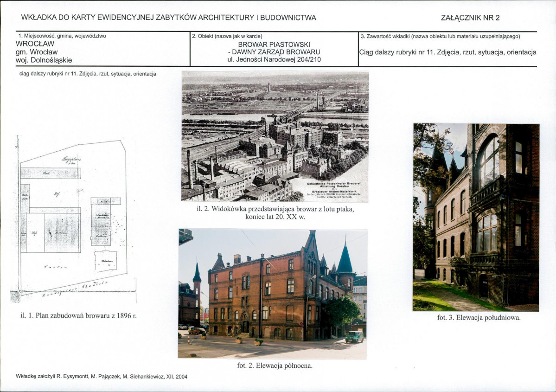
Task: Select the north elevation photograph
Action: [273, 293]
